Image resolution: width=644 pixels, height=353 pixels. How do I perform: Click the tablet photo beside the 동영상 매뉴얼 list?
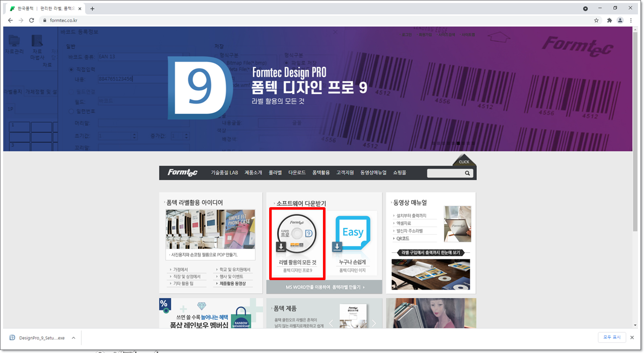457,224
